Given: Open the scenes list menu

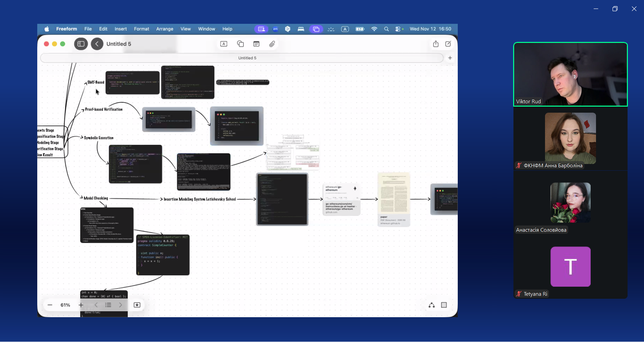Looking at the screenshot, I should tap(108, 305).
